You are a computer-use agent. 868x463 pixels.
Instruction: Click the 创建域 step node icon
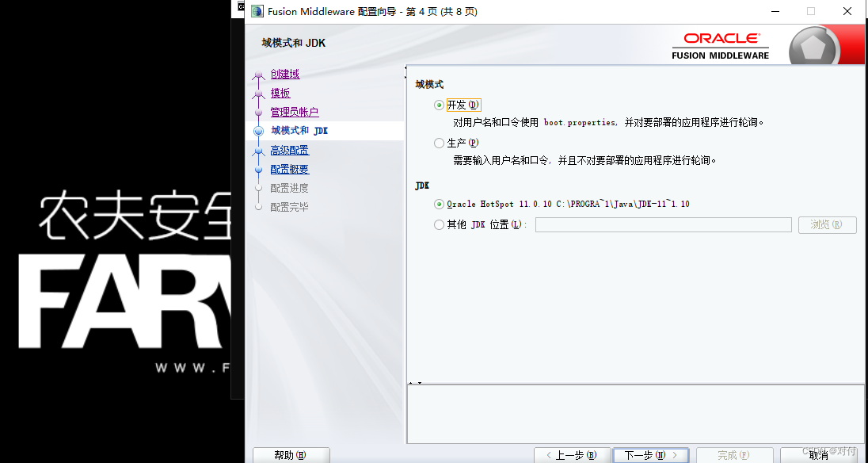point(258,76)
